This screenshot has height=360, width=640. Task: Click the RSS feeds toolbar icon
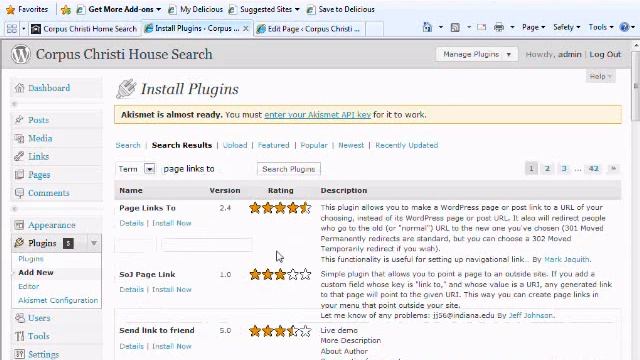point(455,27)
